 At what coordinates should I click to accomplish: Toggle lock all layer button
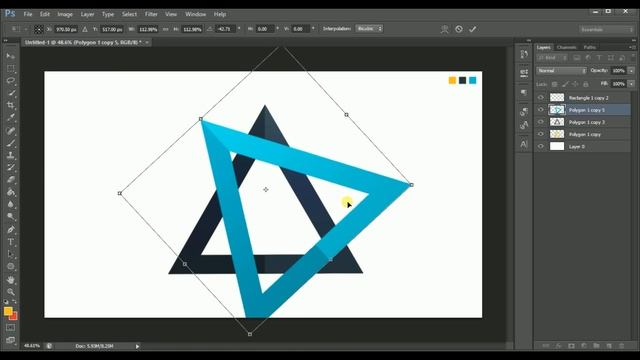click(x=586, y=84)
